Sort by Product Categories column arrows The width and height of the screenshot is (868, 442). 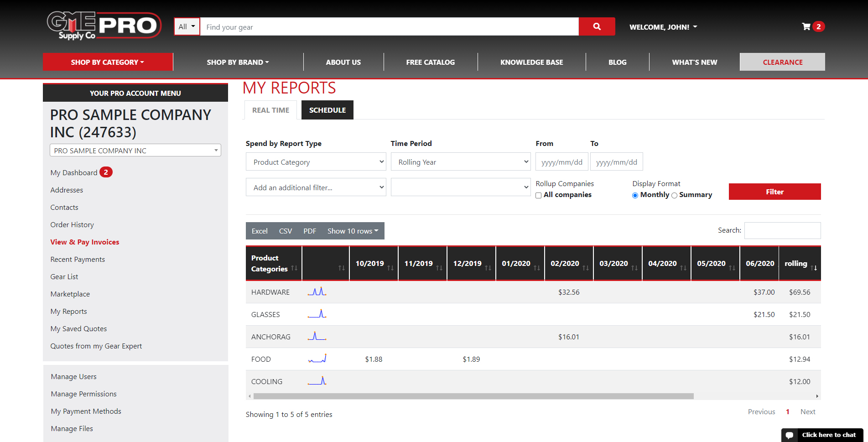(x=294, y=268)
